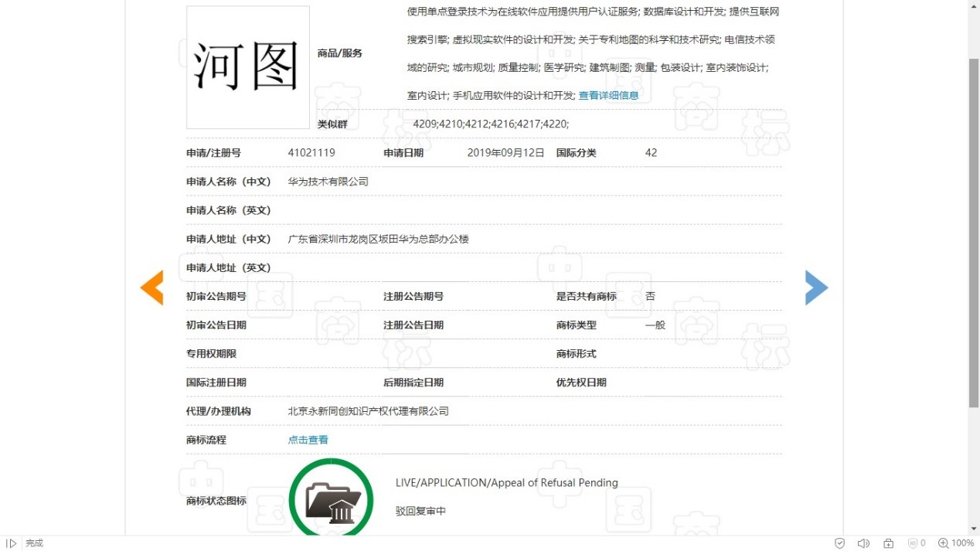Click the ad-block counter icon showing 0
The image size is (980, 551).
pos(917,543)
